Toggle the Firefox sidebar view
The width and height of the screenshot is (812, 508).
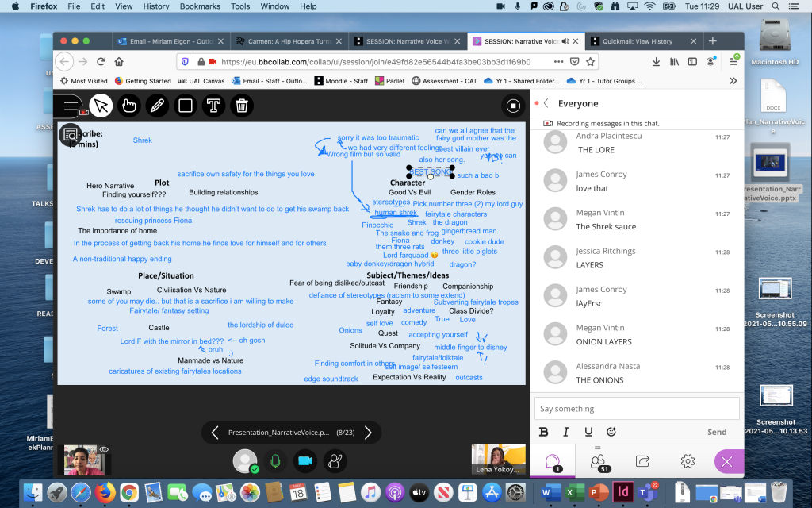tap(692, 62)
